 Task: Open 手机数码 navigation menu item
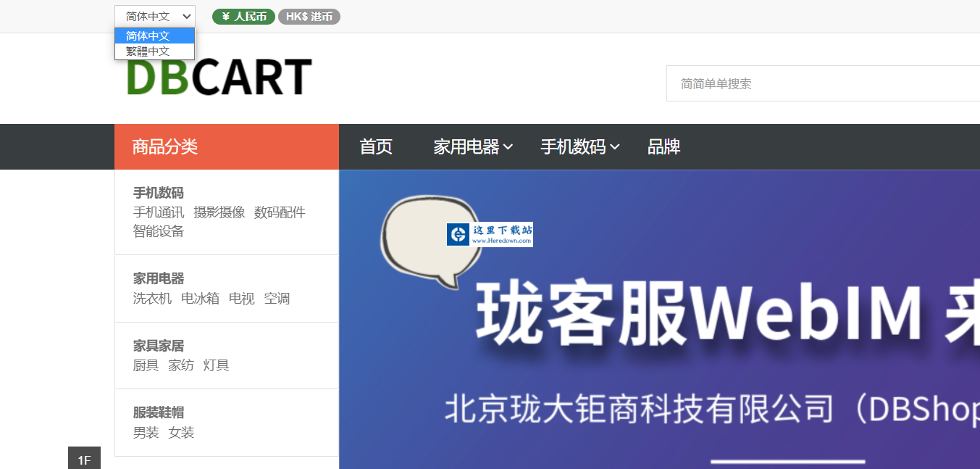(573, 146)
